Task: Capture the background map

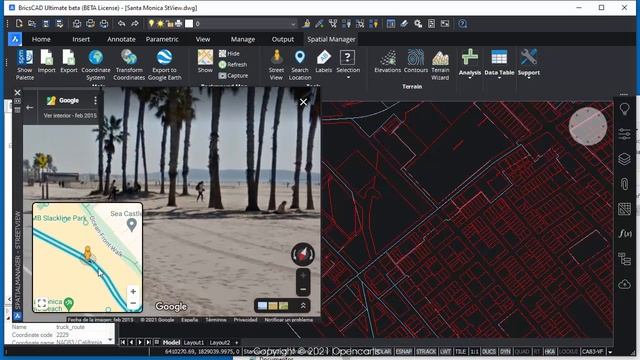Action: tap(233, 76)
